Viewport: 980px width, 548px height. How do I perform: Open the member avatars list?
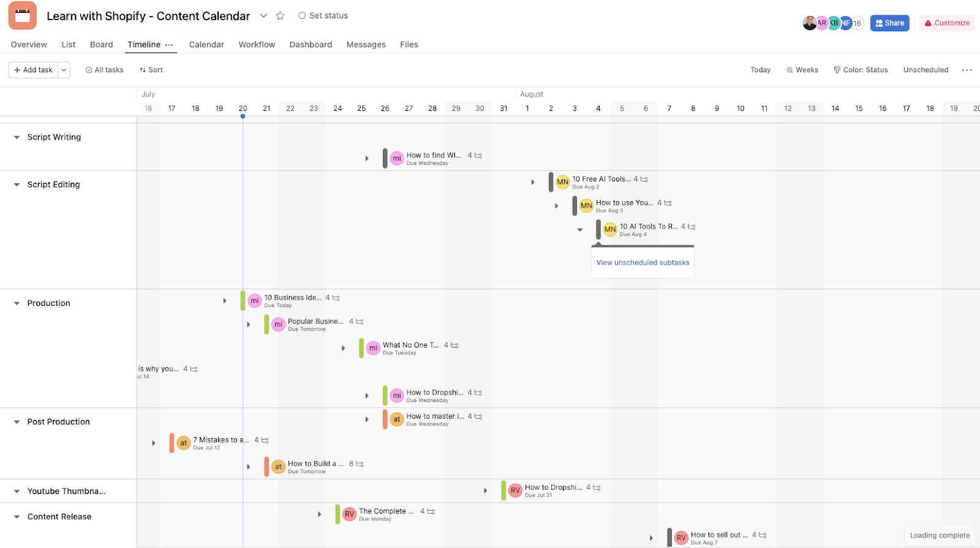pyautogui.click(x=833, y=23)
